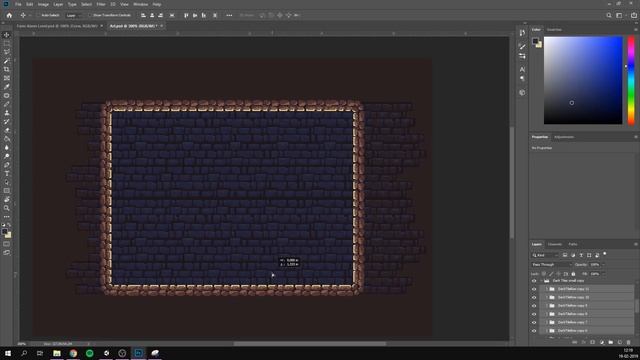640x360 pixels.
Task: Hide the DarkTileRow copy 11 layer
Action: pyautogui.click(x=534, y=289)
